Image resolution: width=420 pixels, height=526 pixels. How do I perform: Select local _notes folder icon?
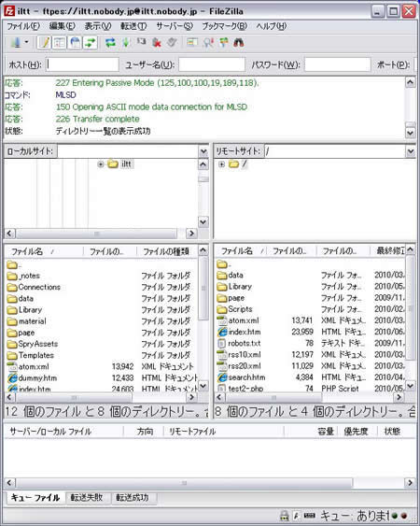(12, 277)
